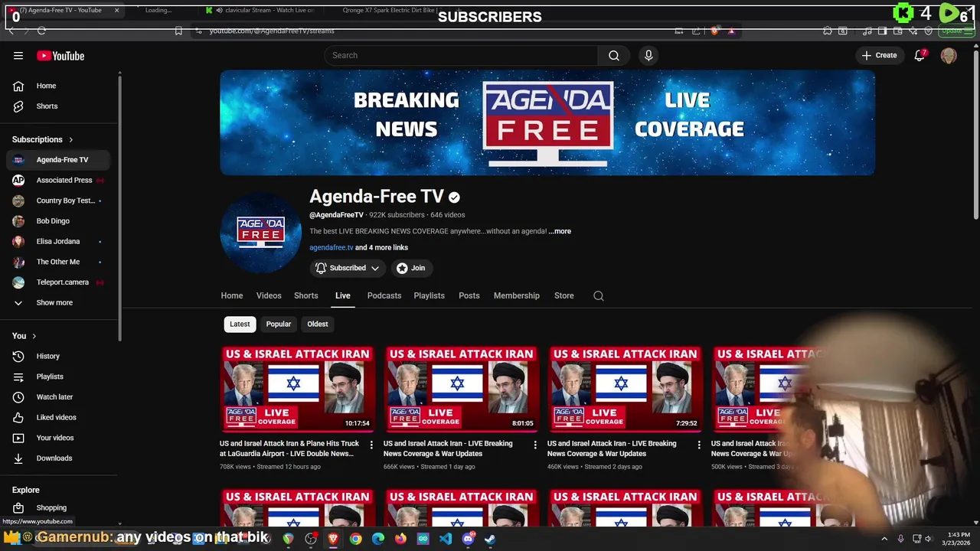Focus the YouTube Search field
Image resolution: width=980 pixels, height=551 pixels.
[x=461, y=55]
